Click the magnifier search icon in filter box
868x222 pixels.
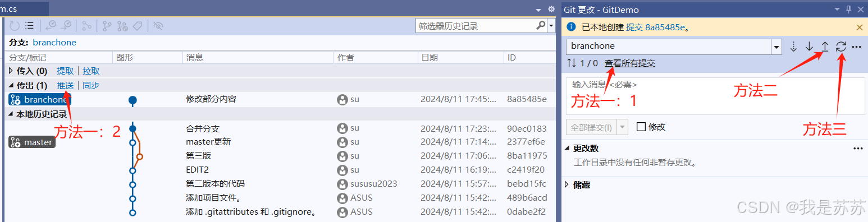click(541, 25)
